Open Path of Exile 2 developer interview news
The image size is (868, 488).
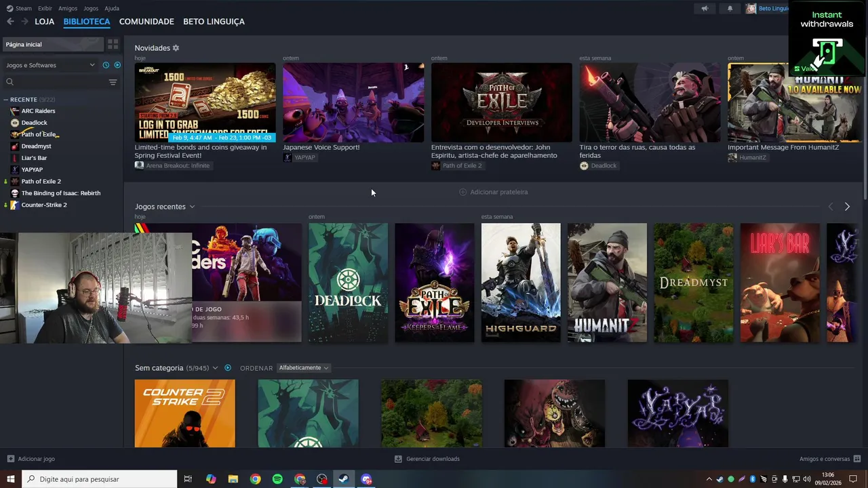click(x=501, y=103)
